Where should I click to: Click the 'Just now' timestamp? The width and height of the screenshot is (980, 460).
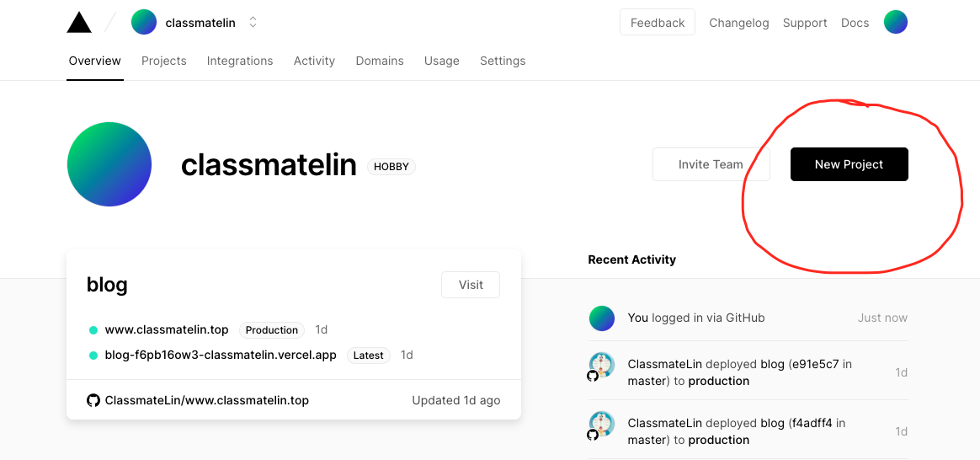tap(882, 318)
